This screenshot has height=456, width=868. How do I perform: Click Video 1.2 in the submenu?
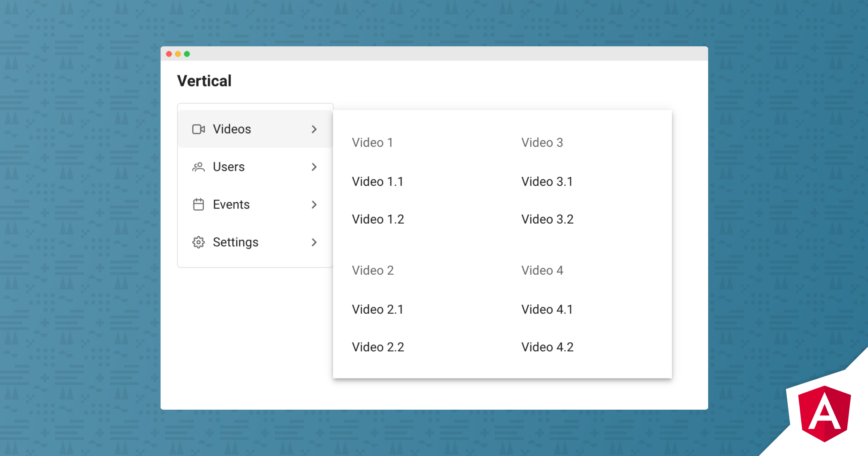pyautogui.click(x=378, y=219)
